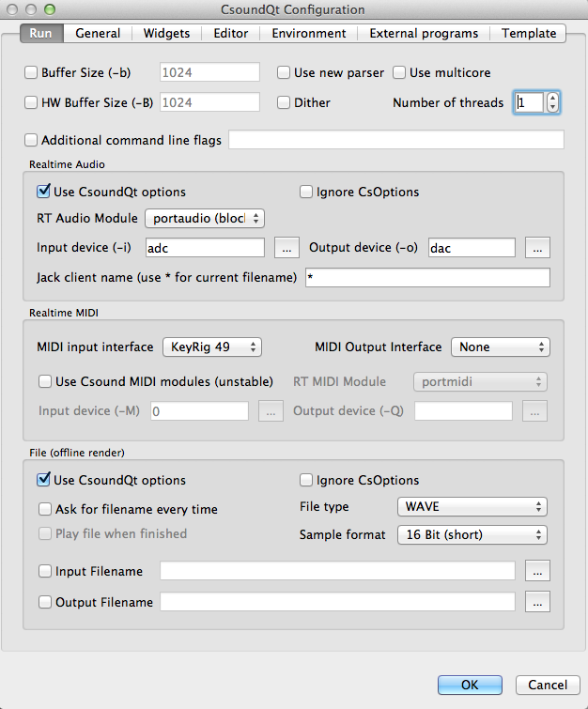Click the Input Filename text field
588x709 pixels.
click(337, 571)
